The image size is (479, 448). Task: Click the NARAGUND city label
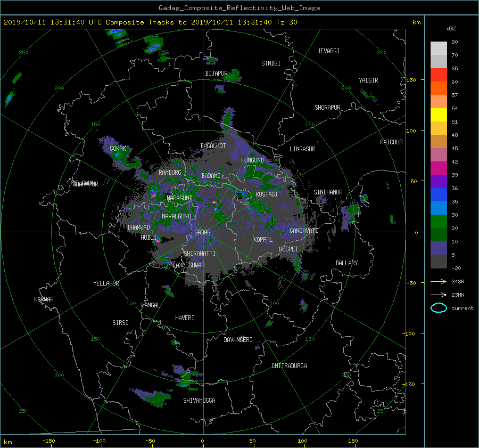(180, 198)
